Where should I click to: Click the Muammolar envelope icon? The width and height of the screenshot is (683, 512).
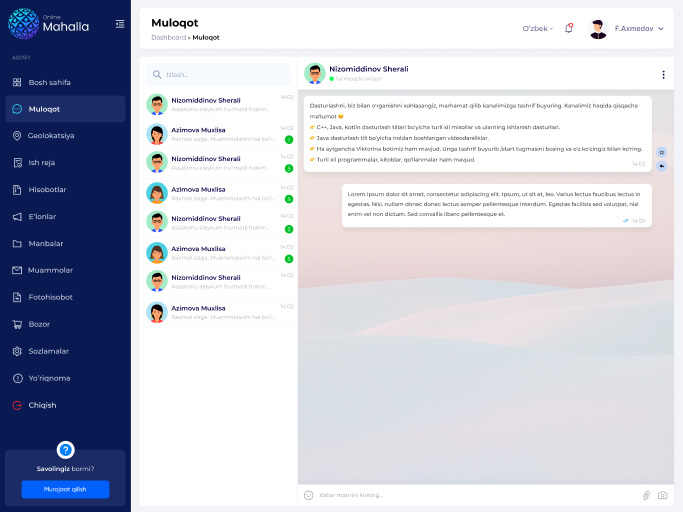coord(17,271)
